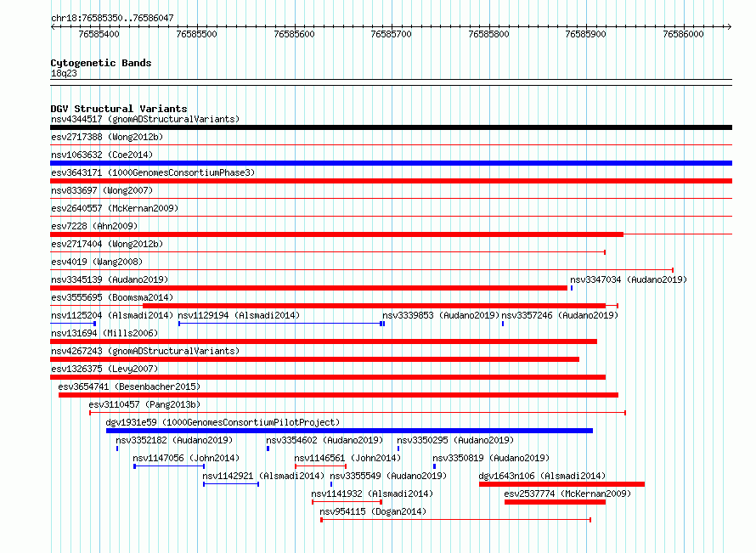Open esv3643171 1000GenomesConsortiumPhase3 entry

coord(153,172)
